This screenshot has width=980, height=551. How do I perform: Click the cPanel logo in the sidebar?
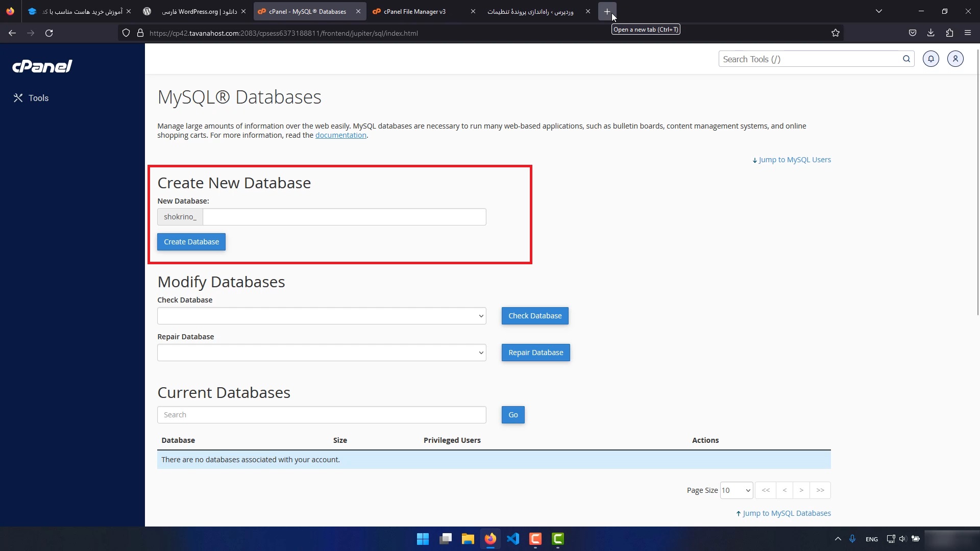coord(42,66)
